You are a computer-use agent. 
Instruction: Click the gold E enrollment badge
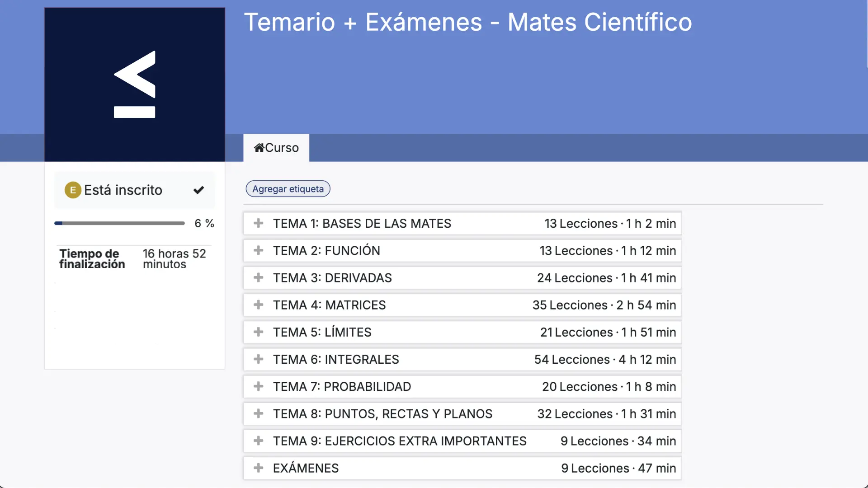pyautogui.click(x=73, y=190)
